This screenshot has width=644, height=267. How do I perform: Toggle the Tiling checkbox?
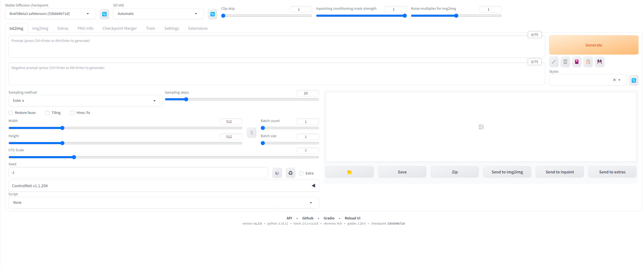(47, 113)
